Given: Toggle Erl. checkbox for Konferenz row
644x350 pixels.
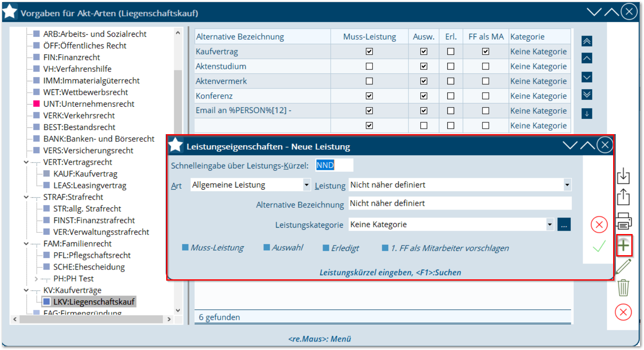Looking at the screenshot, I should tap(451, 96).
